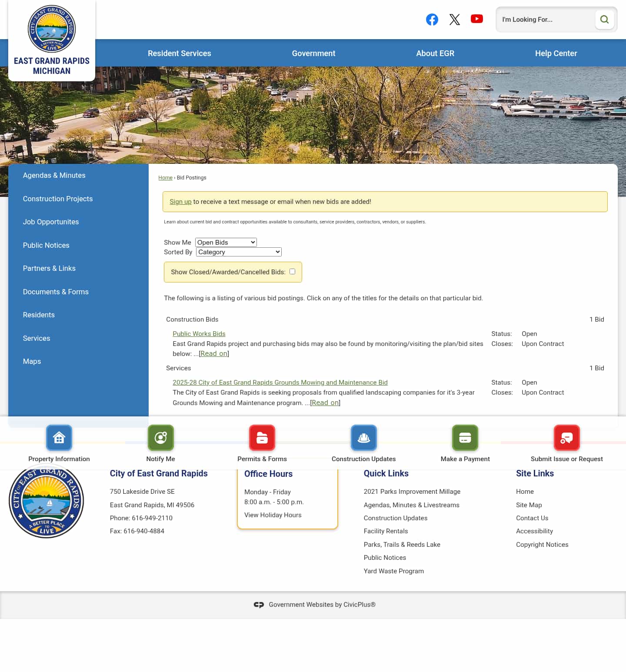Click the Home breadcrumb link
Screen dimensions: 626x672
[x=165, y=178]
